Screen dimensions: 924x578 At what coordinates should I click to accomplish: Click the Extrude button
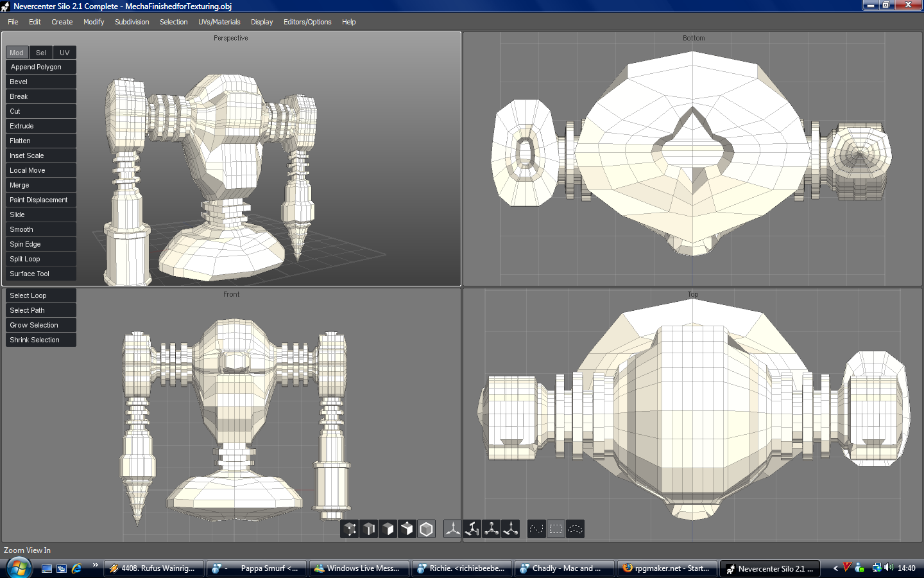(40, 126)
